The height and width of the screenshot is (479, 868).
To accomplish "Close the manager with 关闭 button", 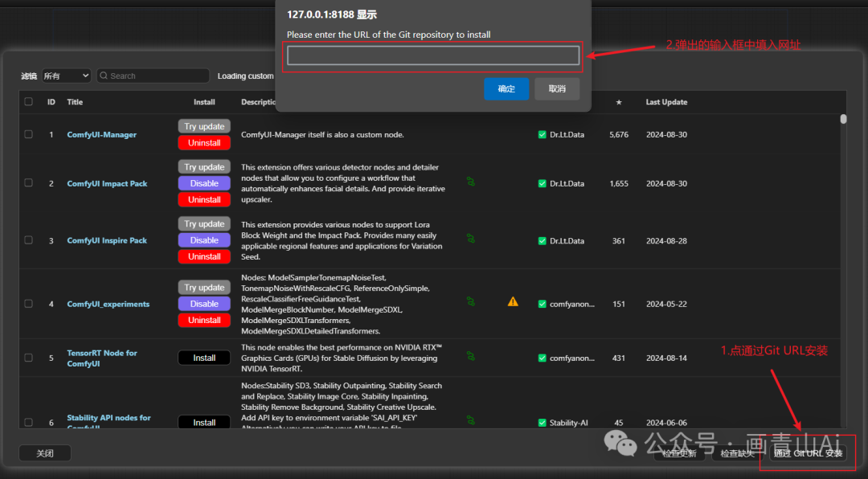I will (45, 453).
